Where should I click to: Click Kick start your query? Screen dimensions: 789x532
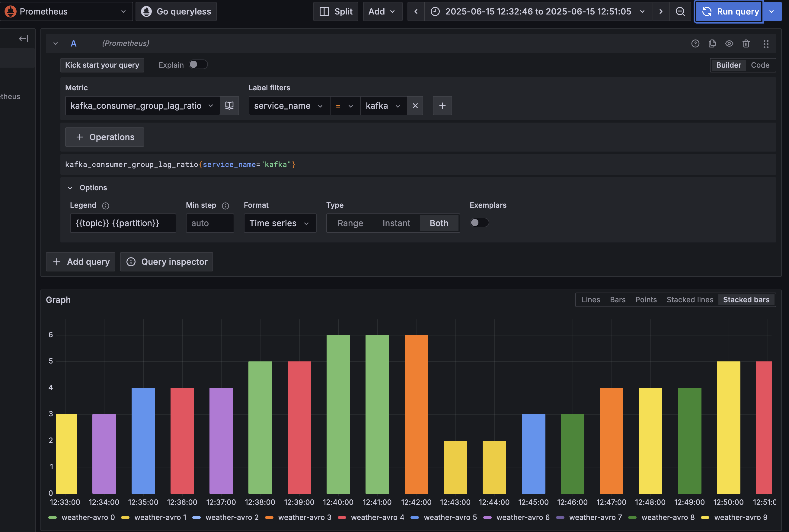point(102,65)
